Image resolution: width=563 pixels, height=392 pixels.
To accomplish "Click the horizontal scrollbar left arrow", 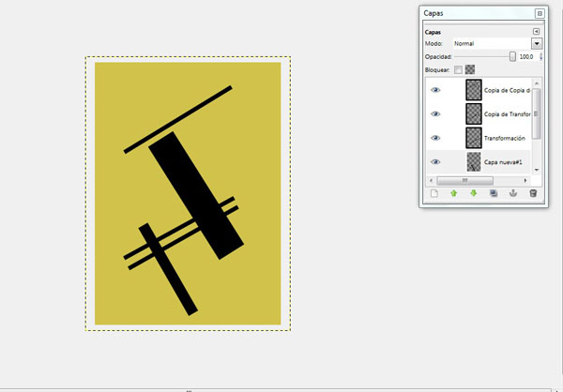I will click(x=432, y=181).
